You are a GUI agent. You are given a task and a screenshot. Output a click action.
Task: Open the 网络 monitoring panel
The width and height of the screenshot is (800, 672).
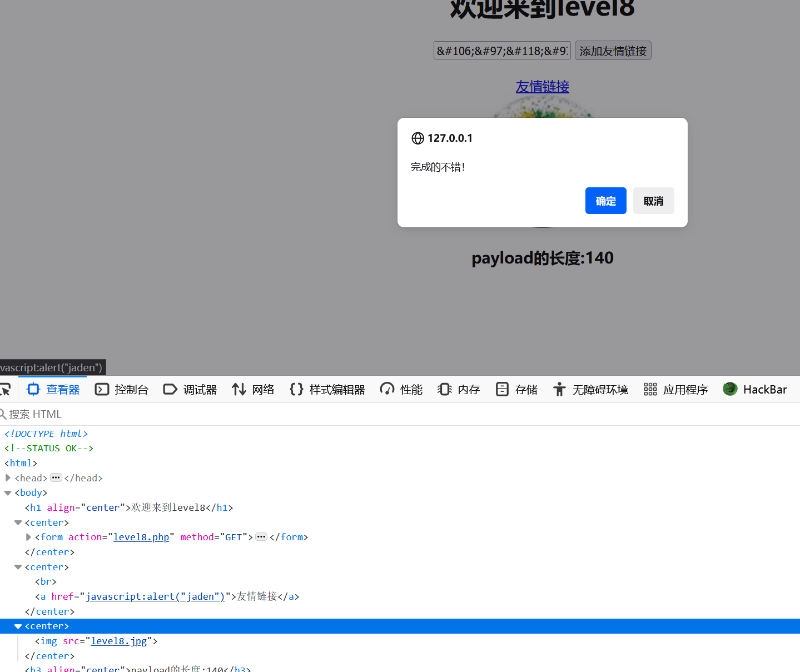253,389
